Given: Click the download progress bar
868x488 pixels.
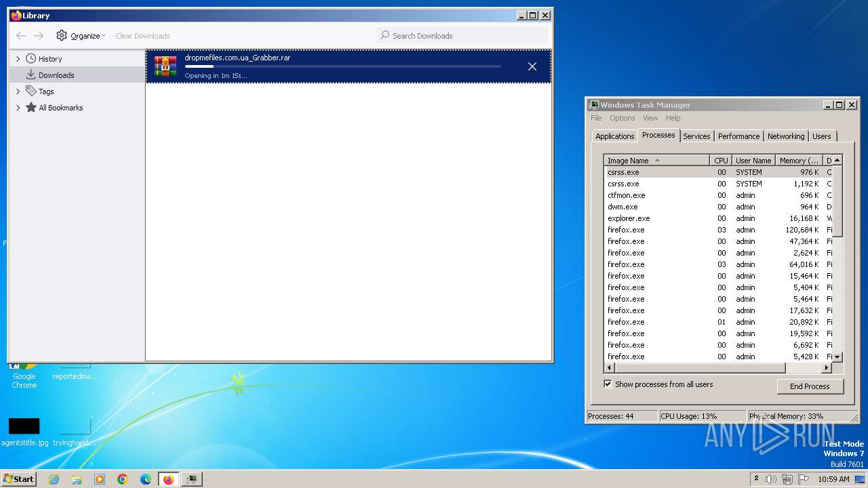Looking at the screenshot, I should [343, 66].
